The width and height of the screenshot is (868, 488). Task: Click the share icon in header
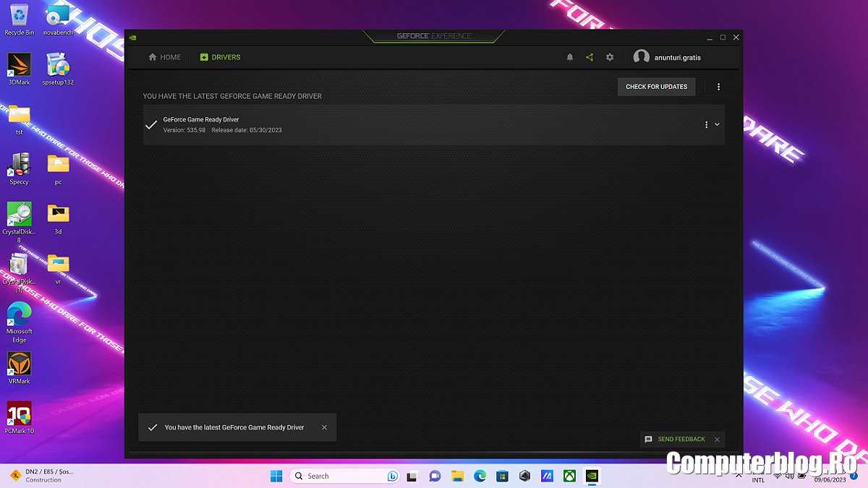coord(590,57)
